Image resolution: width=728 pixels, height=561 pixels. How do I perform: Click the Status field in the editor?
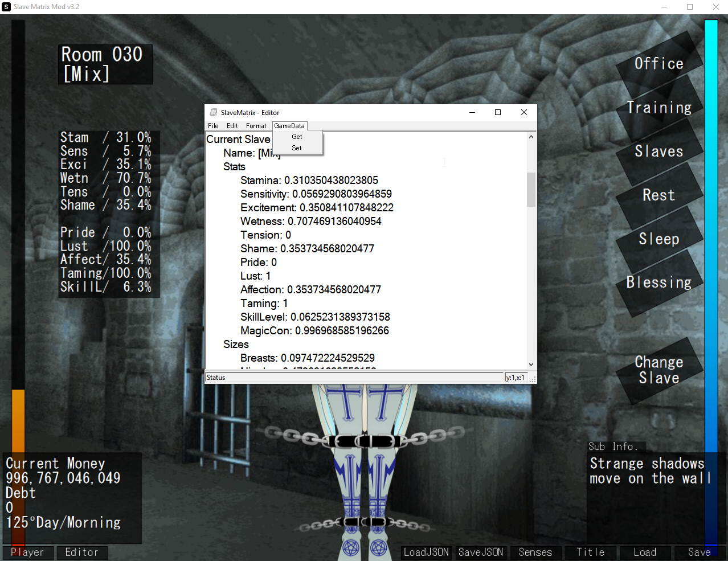pyautogui.click(x=353, y=378)
